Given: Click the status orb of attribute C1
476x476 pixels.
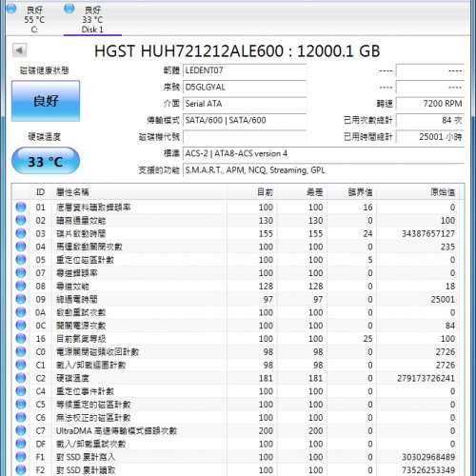Looking at the screenshot, I should (21, 365).
